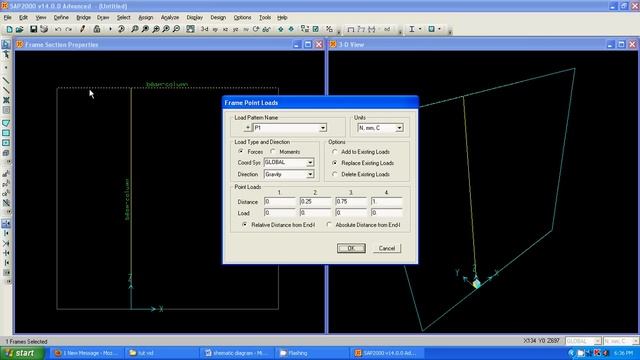Click the Redo toolbar icon
The image size is (640, 360).
[69, 29]
